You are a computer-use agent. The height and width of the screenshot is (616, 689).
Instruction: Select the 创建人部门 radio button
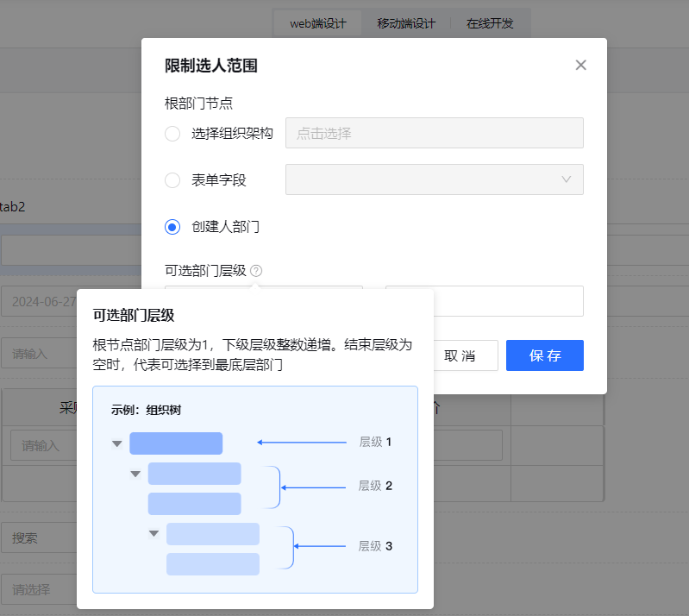[x=172, y=227]
